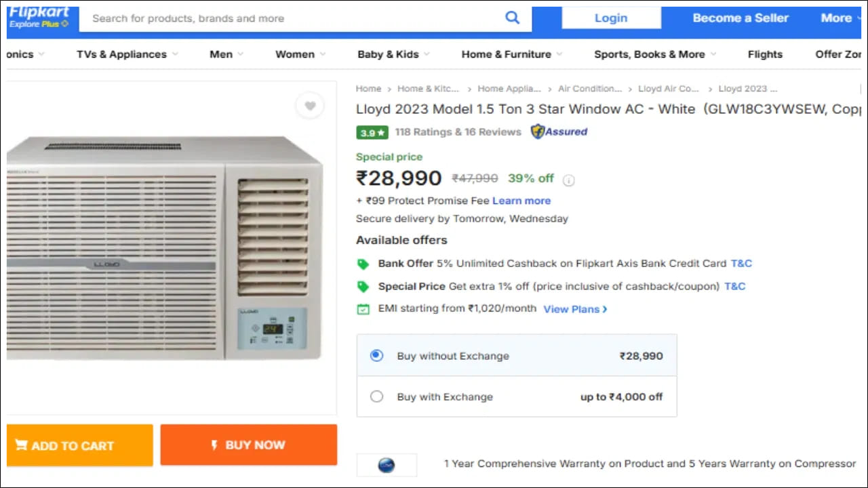Click the Flipkart Explore Plus logo

click(x=39, y=18)
